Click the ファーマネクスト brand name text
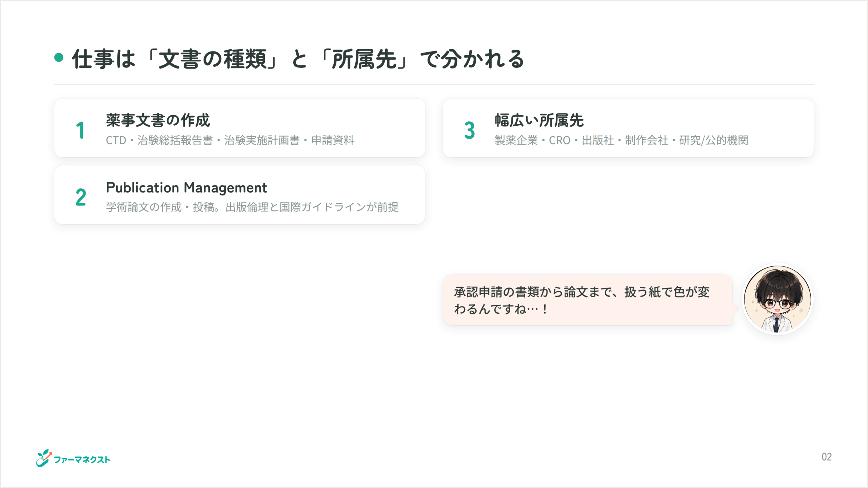The image size is (868, 488). (x=82, y=460)
